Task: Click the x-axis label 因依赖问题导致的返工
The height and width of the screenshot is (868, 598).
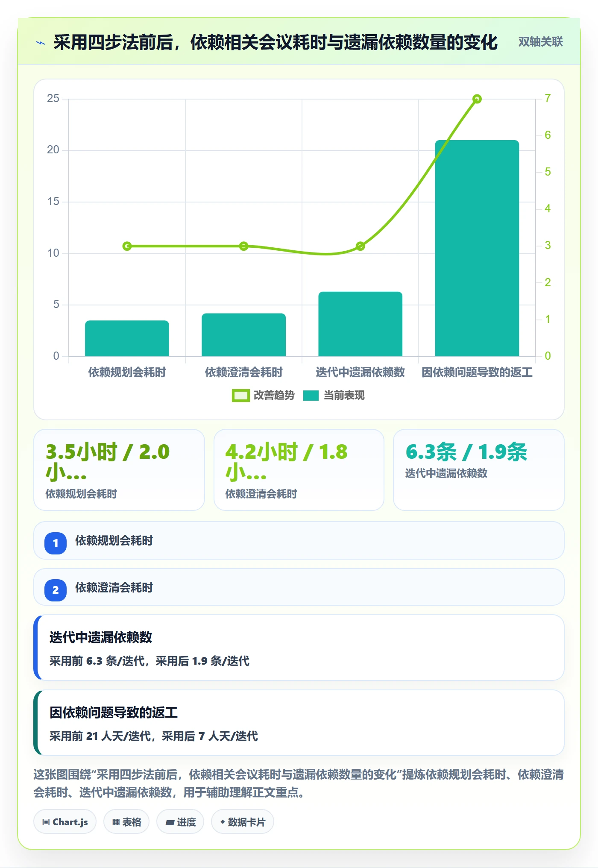Action: click(x=477, y=372)
